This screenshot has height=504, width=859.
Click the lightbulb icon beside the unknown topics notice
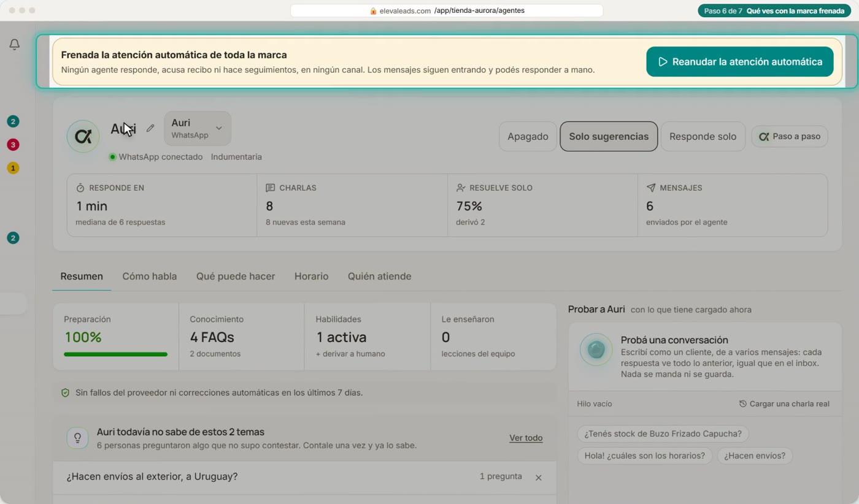tap(78, 438)
